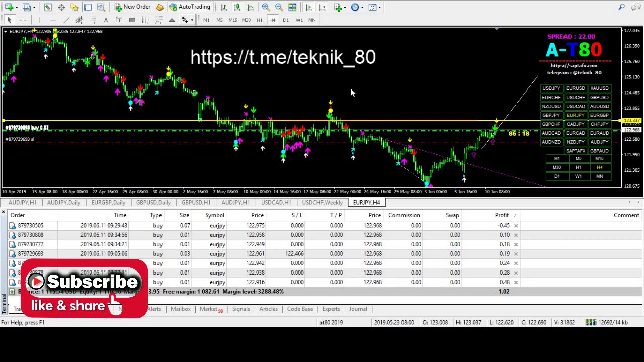Open the MetaEditor book icon
This screenshot has height=362, width=644.
coord(160,7)
